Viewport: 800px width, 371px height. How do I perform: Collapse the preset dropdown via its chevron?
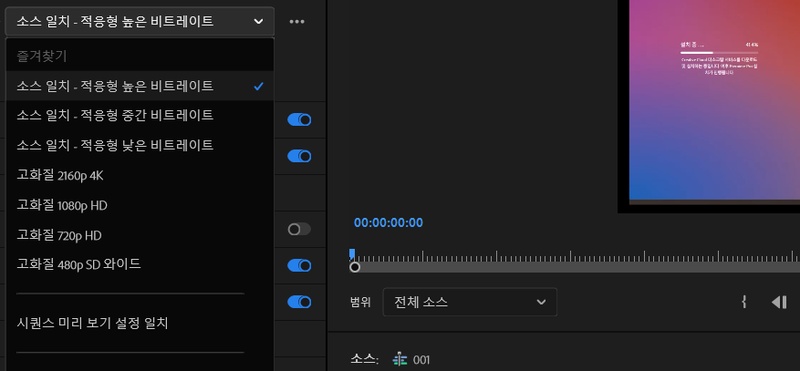click(x=259, y=21)
